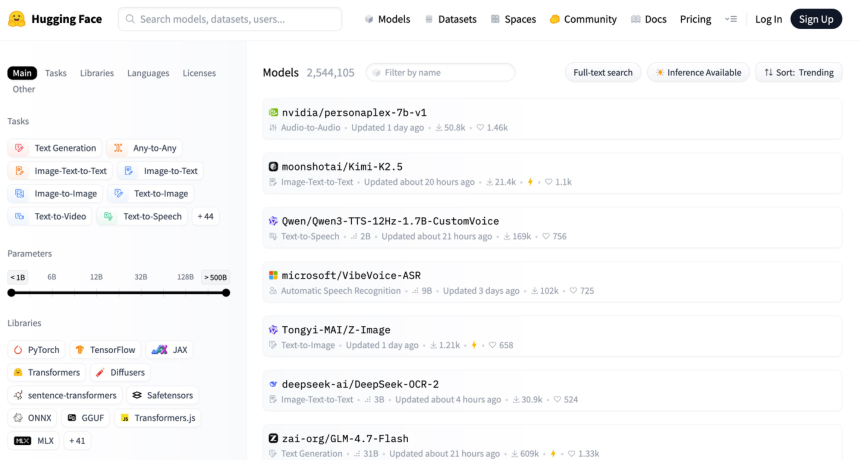This screenshot has width=860, height=460.
Task: Click the PyTorch flame icon
Action: click(x=18, y=350)
